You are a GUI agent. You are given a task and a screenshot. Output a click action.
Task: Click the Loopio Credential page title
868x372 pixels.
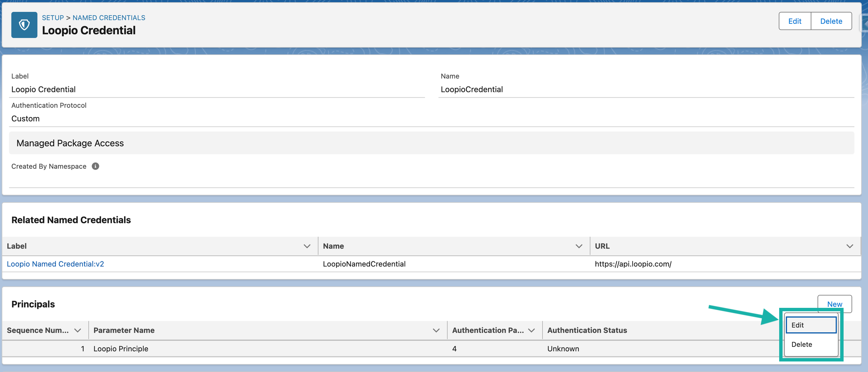(88, 30)
